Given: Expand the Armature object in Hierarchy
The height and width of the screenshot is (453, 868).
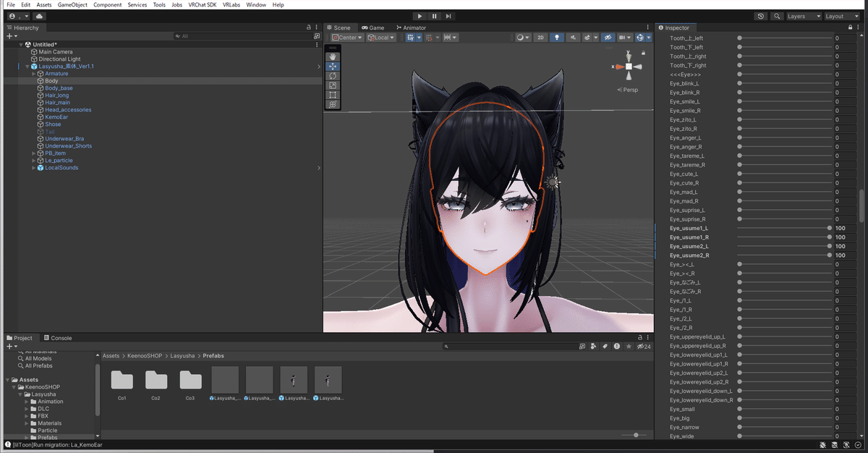Looking at the screenshot, I should click(x=34, y=74).
